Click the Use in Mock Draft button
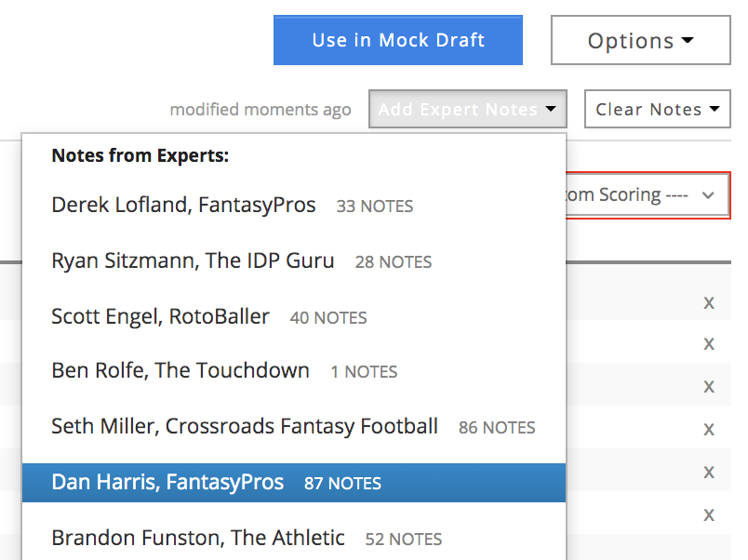Image resolution: width=748 pixels, height=560 pixels. (398, 40)
